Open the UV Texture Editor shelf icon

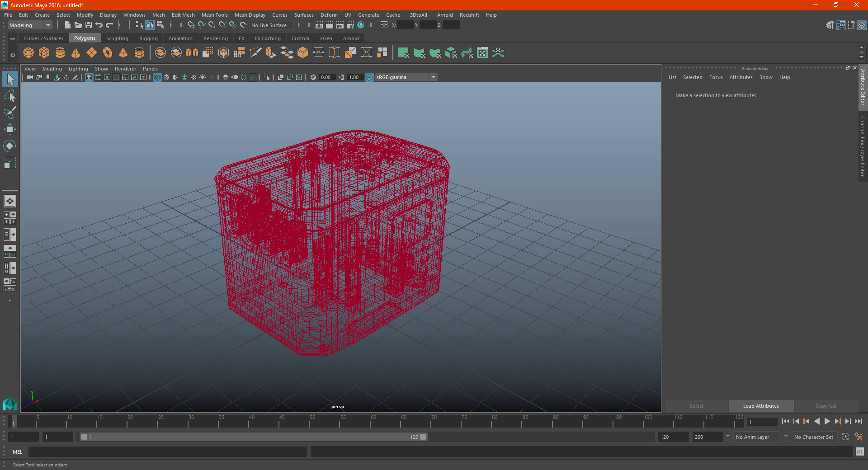pos(482,53)
